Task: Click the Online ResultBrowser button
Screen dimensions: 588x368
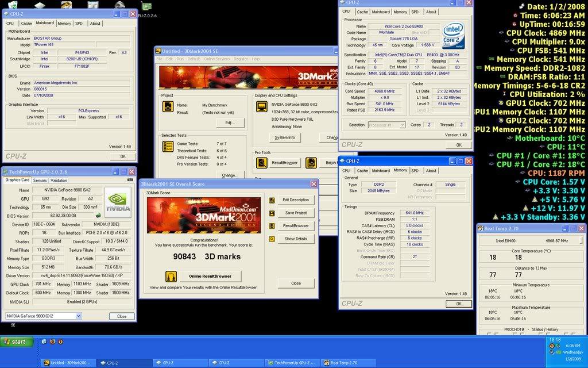Action: point(210,277)
